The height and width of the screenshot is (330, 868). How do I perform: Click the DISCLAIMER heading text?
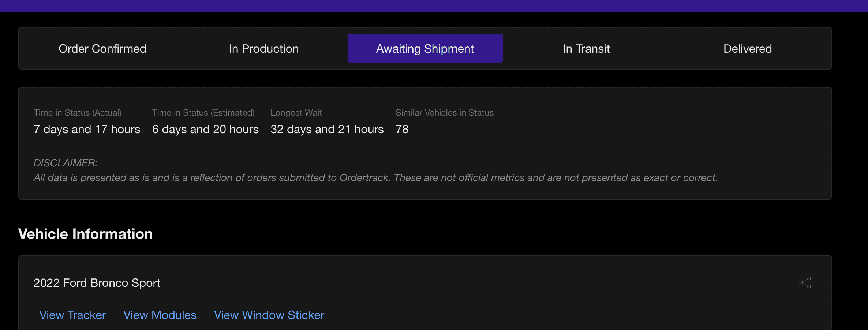(x=66, y=163)
